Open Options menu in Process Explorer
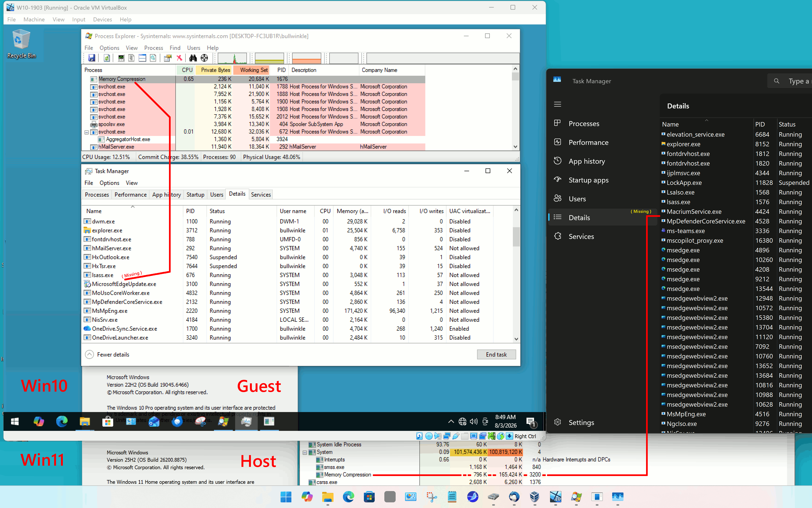812x508 pixels. tap(109, 48)
